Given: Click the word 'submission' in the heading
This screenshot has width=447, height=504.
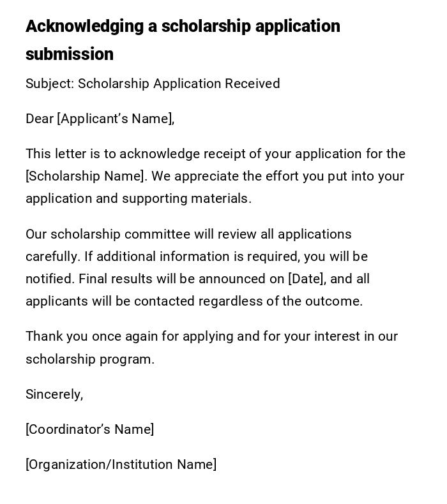Looking at the screenshot, I should (70, 54).
